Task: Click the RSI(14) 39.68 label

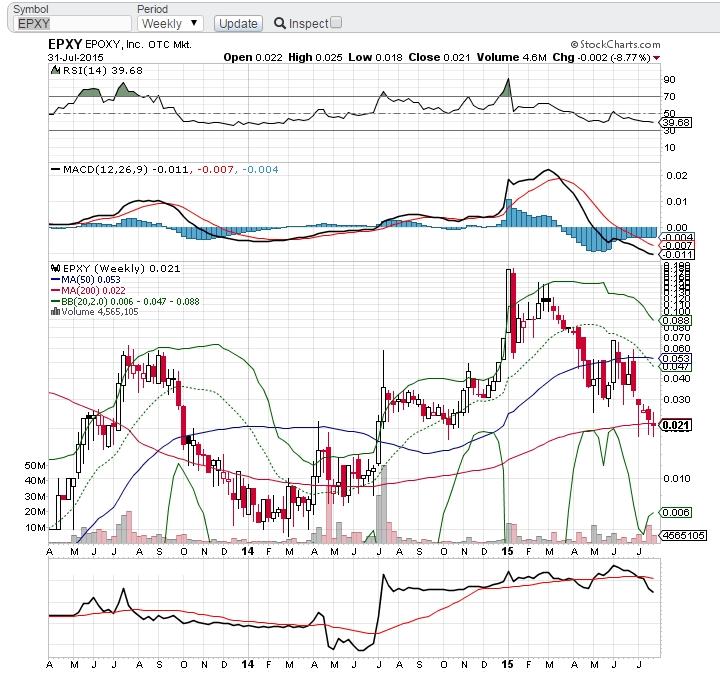Action: (103, 70)
